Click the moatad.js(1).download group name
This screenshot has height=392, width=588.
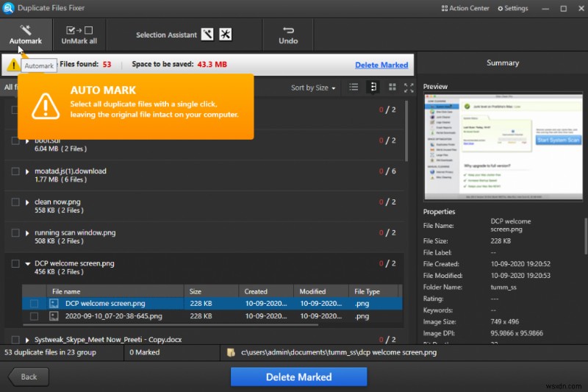[x=71, y=171]
